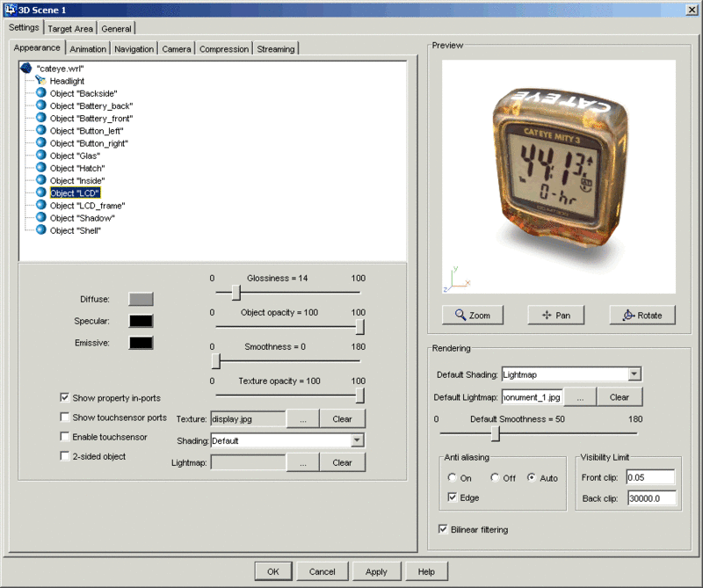Enable Show touchsensor ports checkbox
This screenshot has height=588, width=703.
pyautogui.click(x=64, y=417)
